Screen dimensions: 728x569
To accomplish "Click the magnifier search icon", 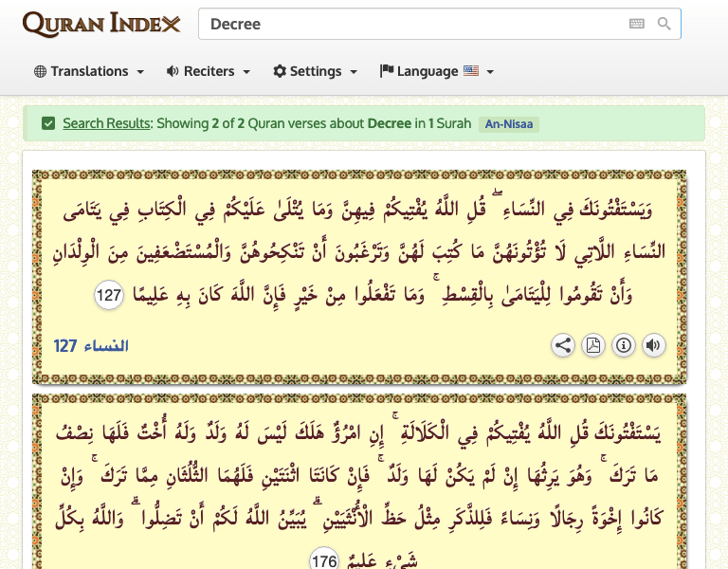I will click(664, 24).
